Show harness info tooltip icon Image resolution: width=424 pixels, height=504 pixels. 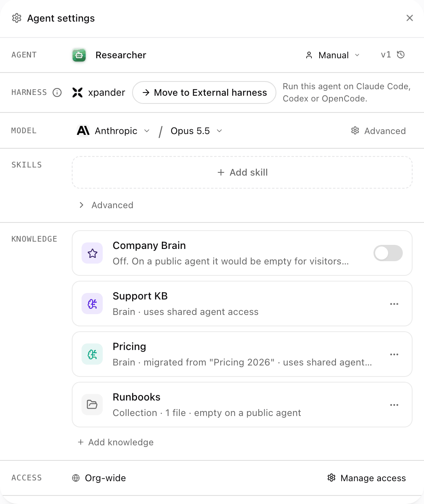tap(57, 92)
